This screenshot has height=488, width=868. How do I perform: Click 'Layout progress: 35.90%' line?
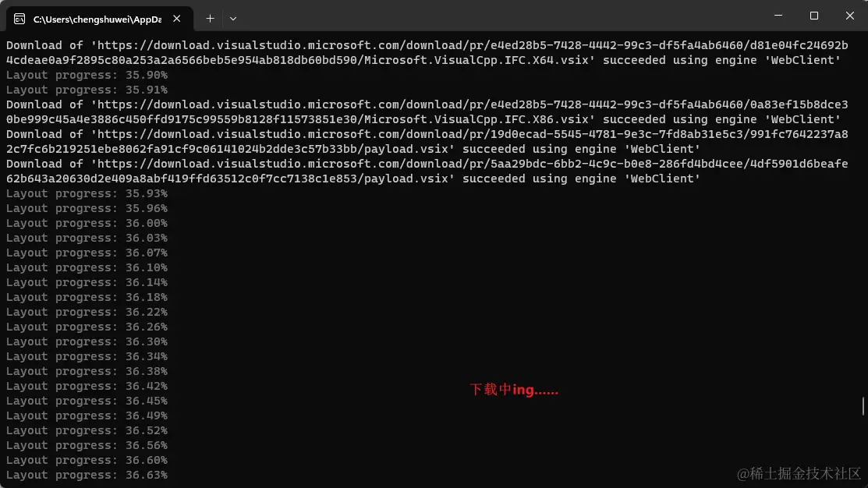pyautogui.click(x=87, y=75)
